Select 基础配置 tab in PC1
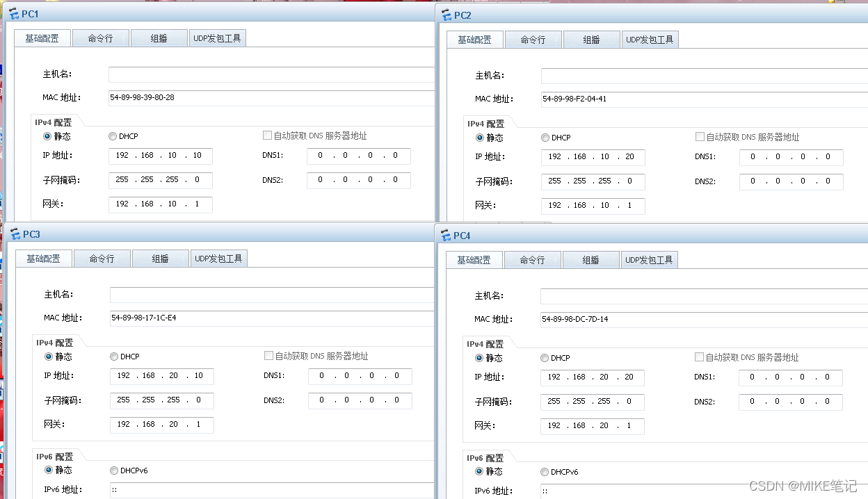The image size is (868, 499). point(42,38)
